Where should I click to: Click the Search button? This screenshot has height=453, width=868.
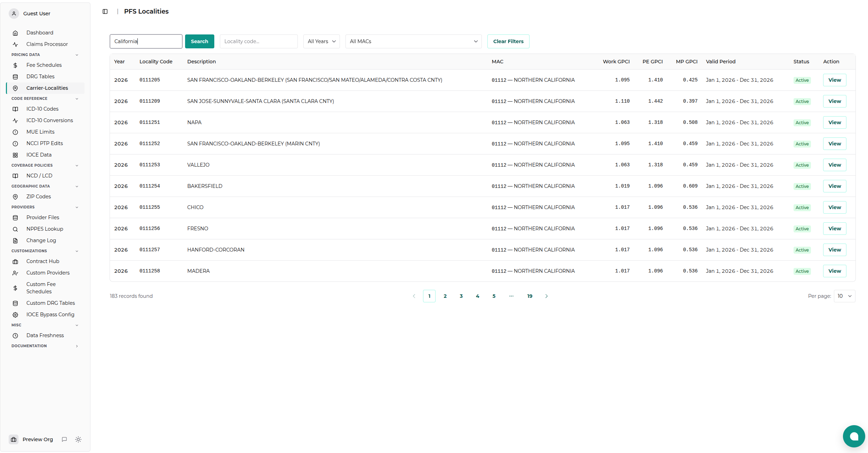pos(199,41)
